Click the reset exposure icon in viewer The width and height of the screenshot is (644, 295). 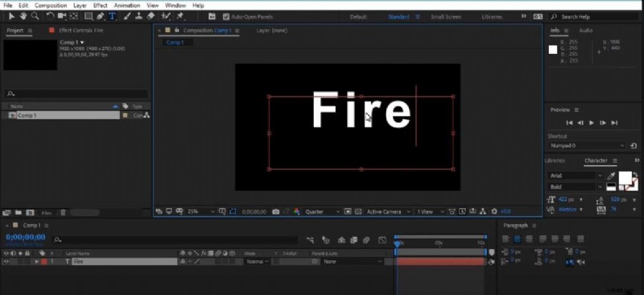[494, 211]
